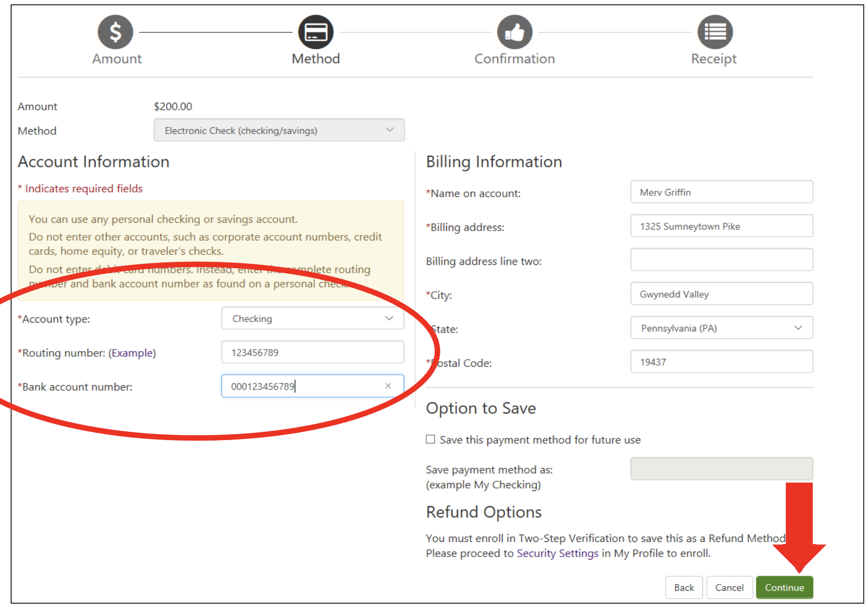This screenshot has width=868, height=608.
Task: Click the City field showing Gwynedd Valley
Action: pos(721,294)
